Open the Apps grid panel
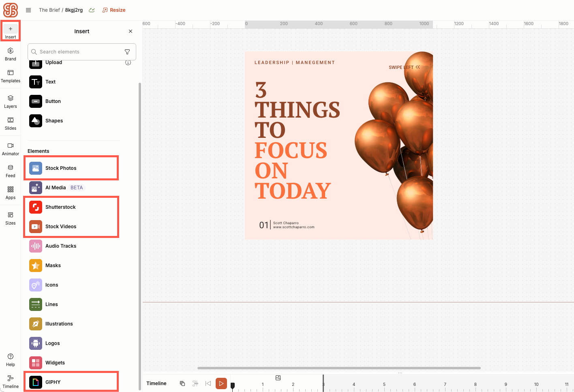Viewport: 574px width, 392px height. [11, 193]
